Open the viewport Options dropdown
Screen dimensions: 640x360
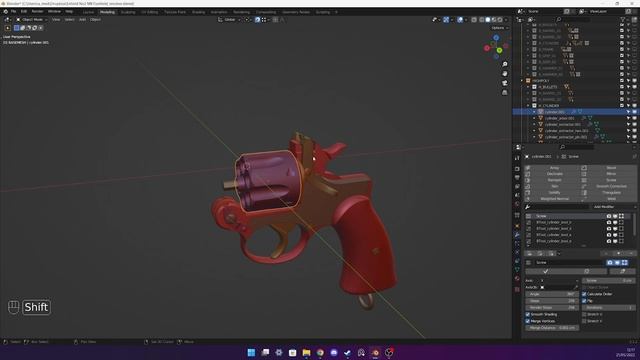500,28
